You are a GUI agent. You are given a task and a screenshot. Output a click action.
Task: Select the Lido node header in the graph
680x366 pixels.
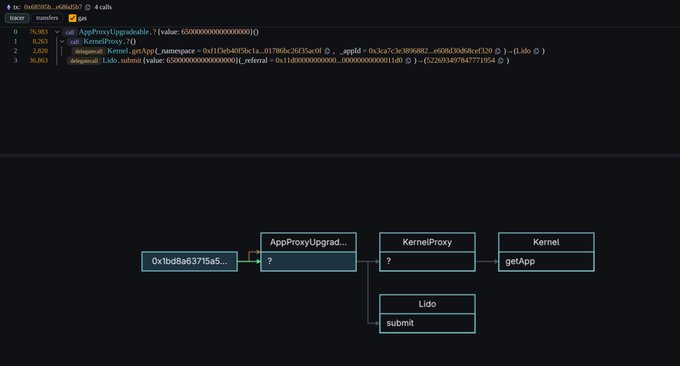pos(427,304)
